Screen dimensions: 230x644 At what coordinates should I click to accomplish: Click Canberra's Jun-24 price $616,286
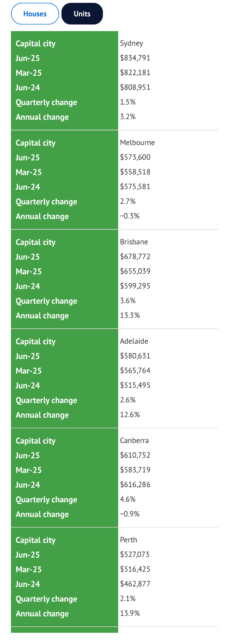[135, 484]
